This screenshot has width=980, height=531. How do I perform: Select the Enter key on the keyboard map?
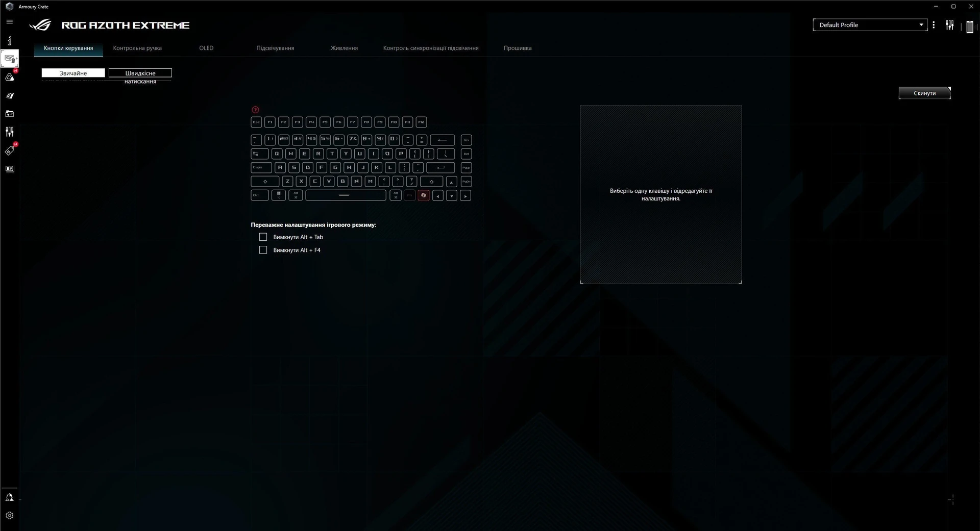coord(440,167)
